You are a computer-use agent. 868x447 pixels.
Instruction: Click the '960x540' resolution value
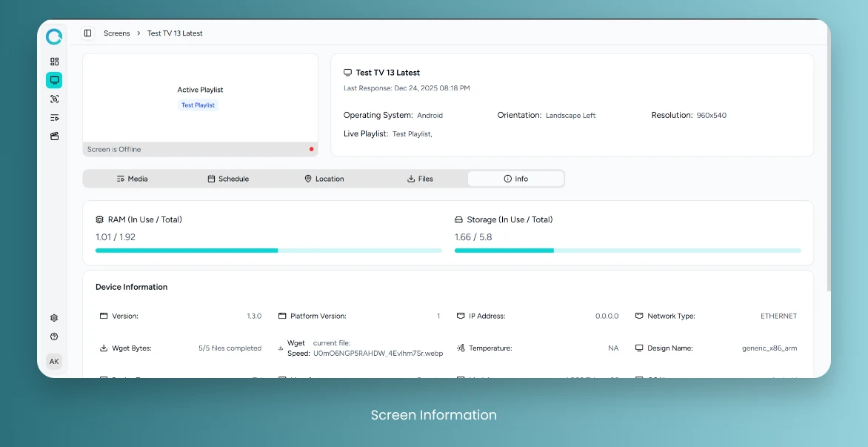tap(711, 116)
